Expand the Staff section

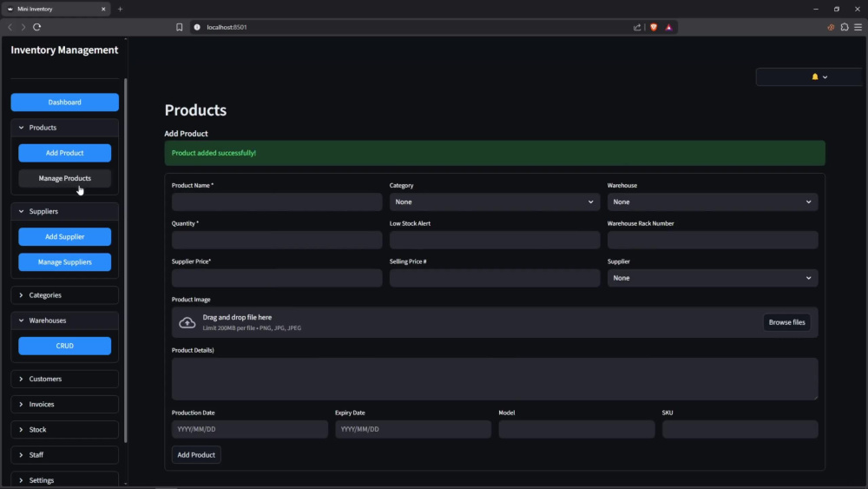click(65, 455)
